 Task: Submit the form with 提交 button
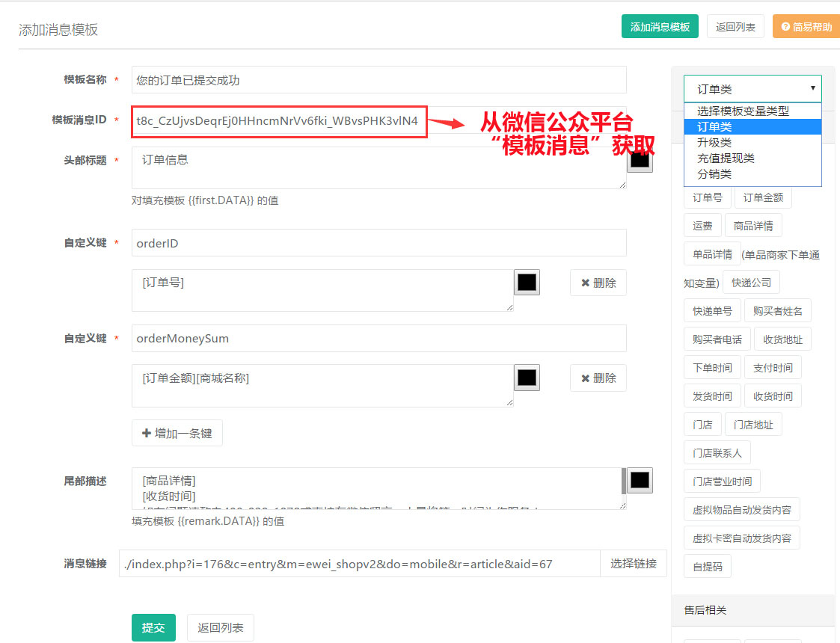pyautogui.click(x=153, y=627)
